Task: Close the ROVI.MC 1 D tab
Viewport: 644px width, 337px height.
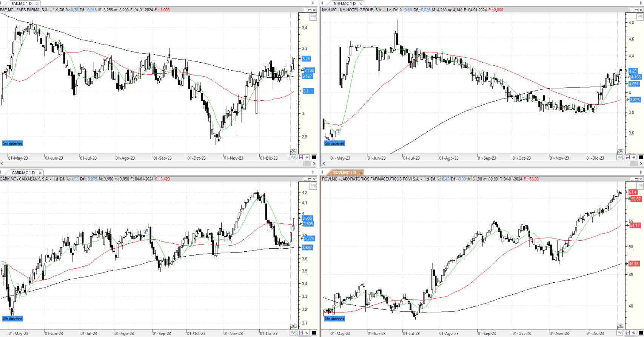Action: pyautogui.click(x=361, y=172)
